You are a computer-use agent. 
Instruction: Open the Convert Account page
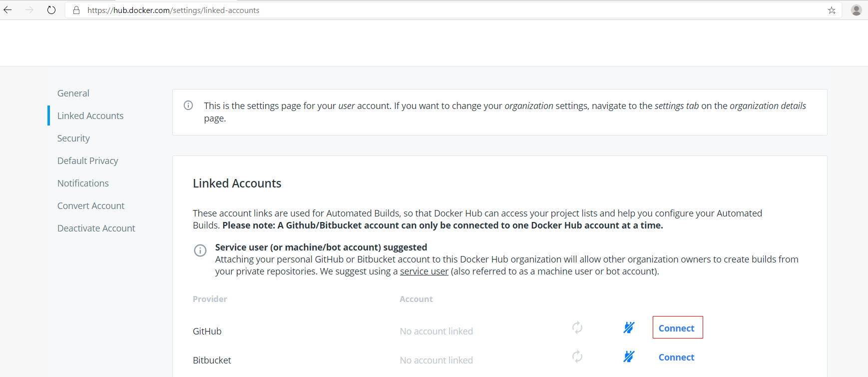(x=91, y=205)
